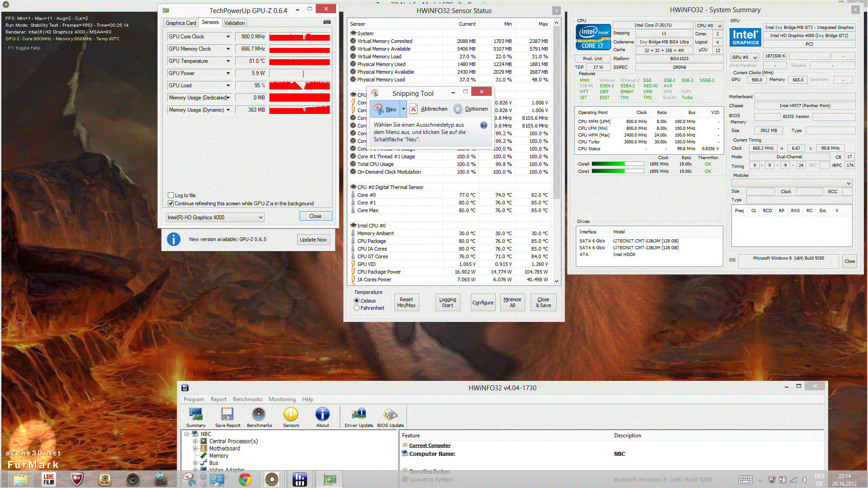
Task: Open the network signal icon in the tray
Action: (x=793, y=479)
